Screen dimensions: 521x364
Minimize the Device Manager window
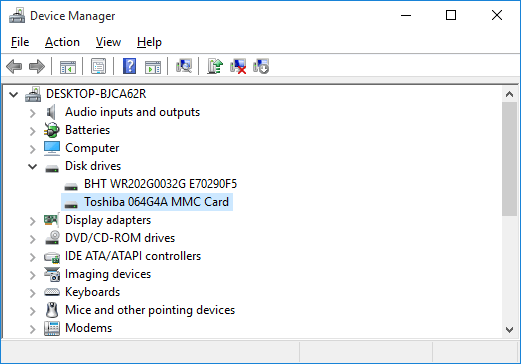406,15
